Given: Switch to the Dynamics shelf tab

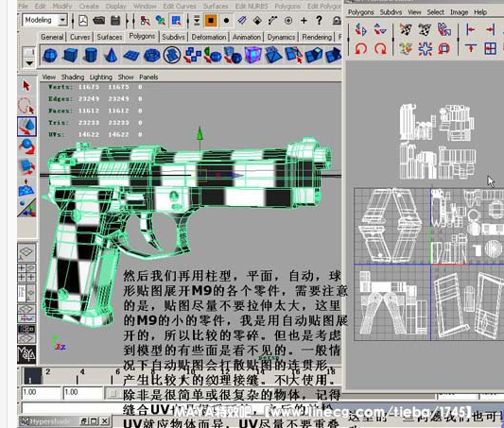Looking at the screenshot, I should tap(281, 37).
